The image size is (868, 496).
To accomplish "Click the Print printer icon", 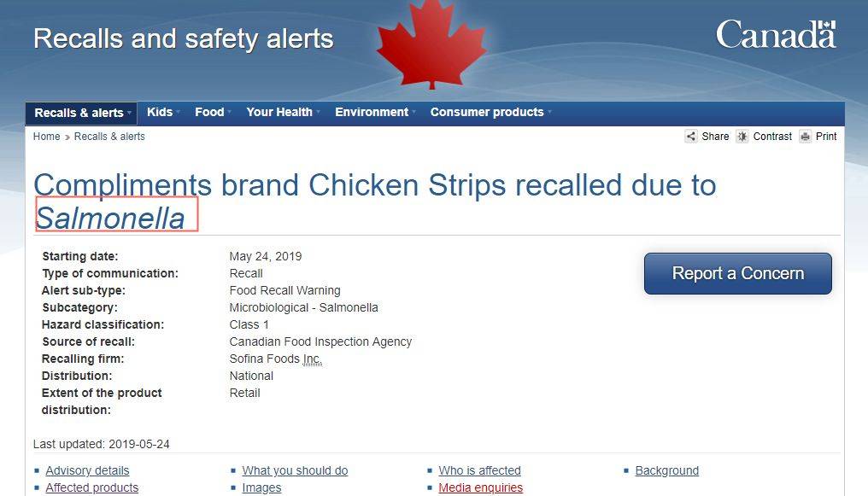I will (x=805, y=137).
